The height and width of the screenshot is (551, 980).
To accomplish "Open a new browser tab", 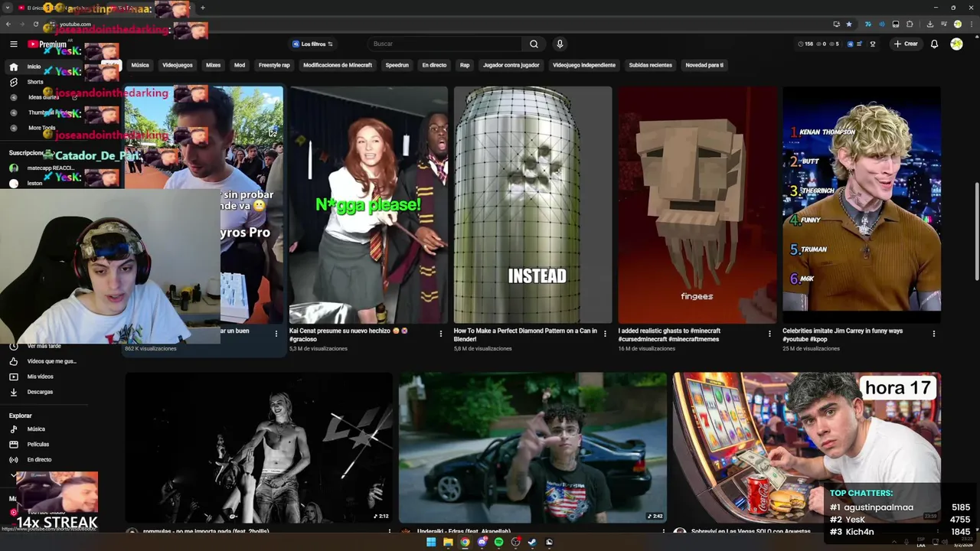I will (x=203, y=8).
